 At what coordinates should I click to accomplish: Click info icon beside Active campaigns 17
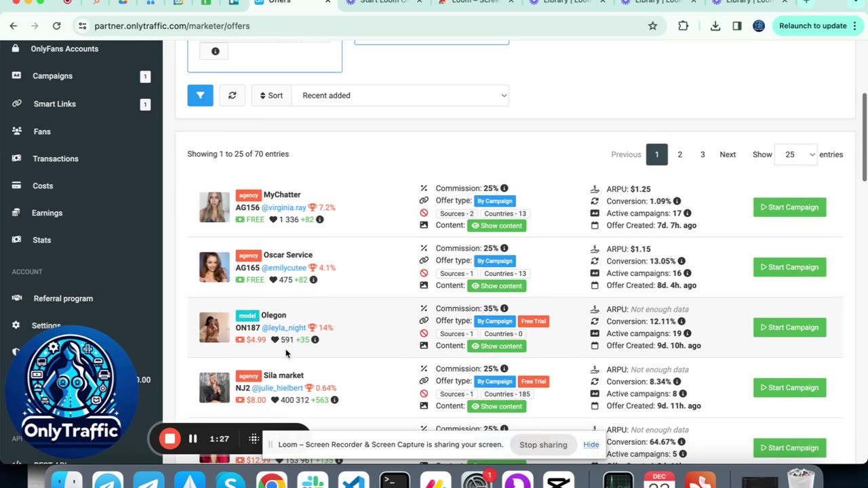coord(687,213)
